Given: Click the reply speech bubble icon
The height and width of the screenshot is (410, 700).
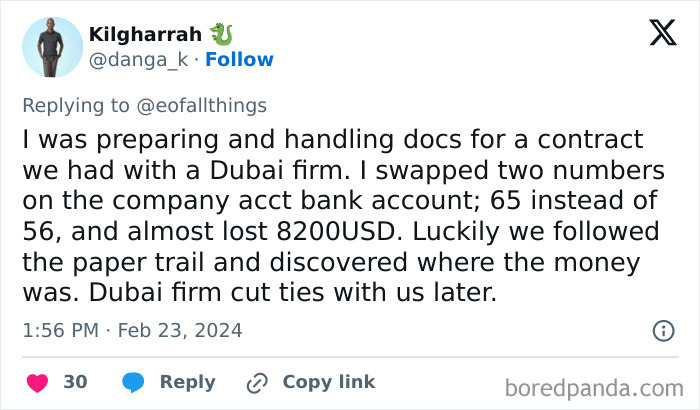Looking at the screenshot, I should 133,383.
